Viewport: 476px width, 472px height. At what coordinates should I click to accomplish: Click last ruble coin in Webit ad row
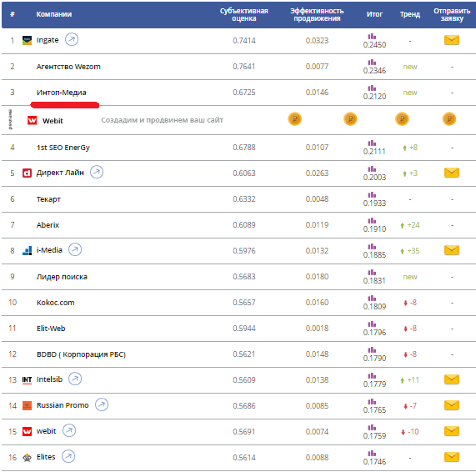(x=449, y=118)
